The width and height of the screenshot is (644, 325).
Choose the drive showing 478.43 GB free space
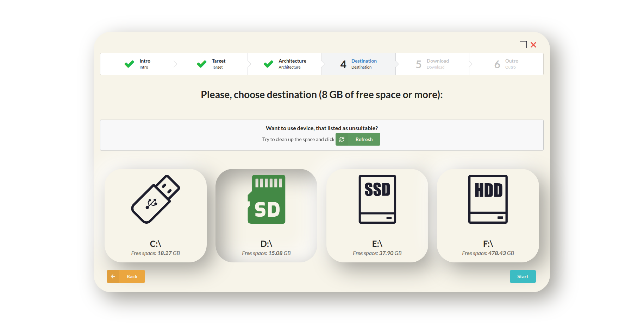coord(488,216)
